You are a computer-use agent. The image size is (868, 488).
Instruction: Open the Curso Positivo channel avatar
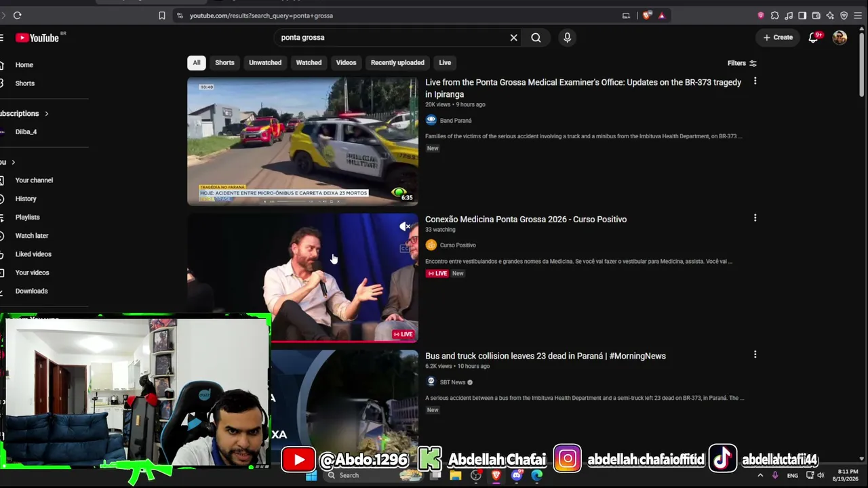(431, 245)
